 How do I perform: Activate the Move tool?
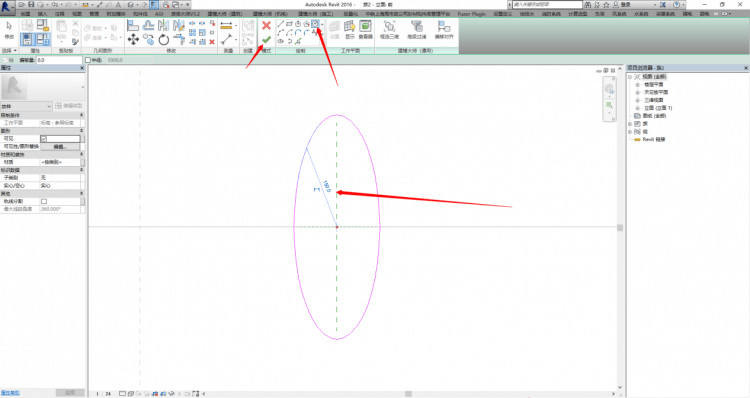(x=133, y=40)
